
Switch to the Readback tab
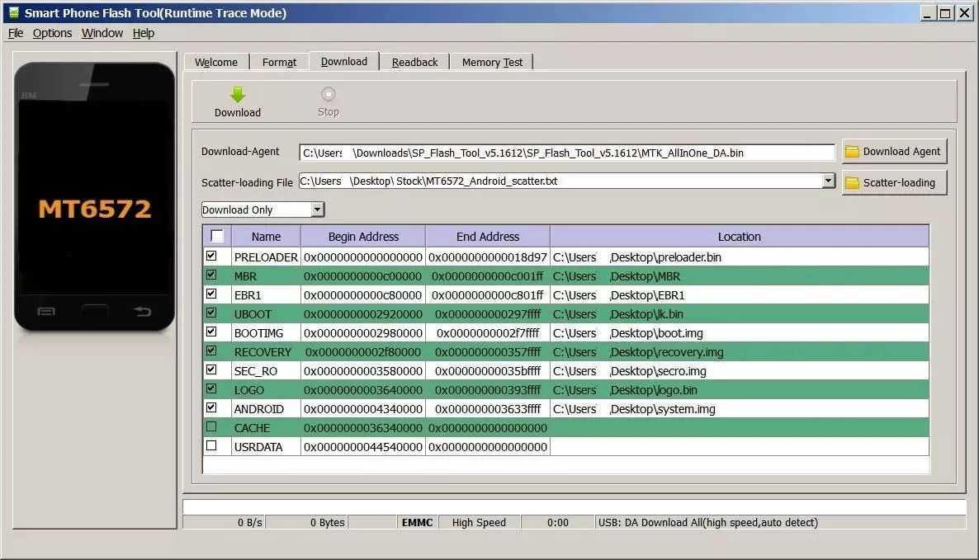[414, 62]
